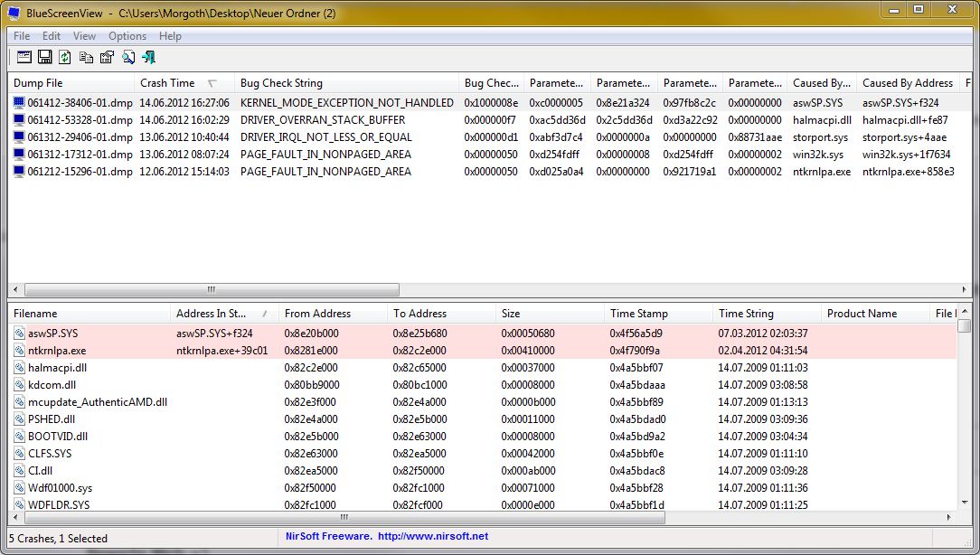Click file icon next to CI.dll
980x555 pixels.
pyautogui.click(x=19, y=471)
